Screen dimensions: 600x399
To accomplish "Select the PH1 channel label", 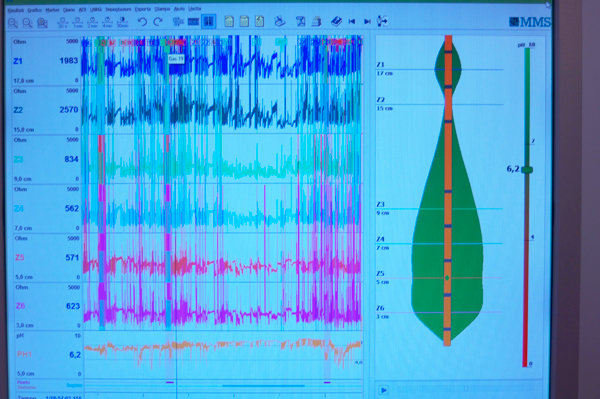I will 24,354.
